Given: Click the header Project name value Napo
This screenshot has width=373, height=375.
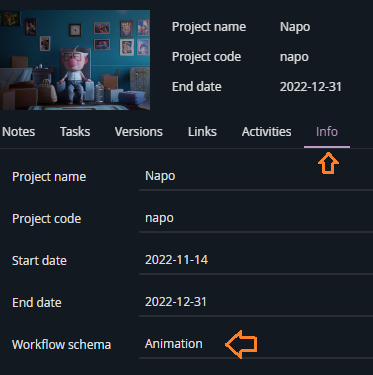Looking at the screenshot, I should coord(295,27).
